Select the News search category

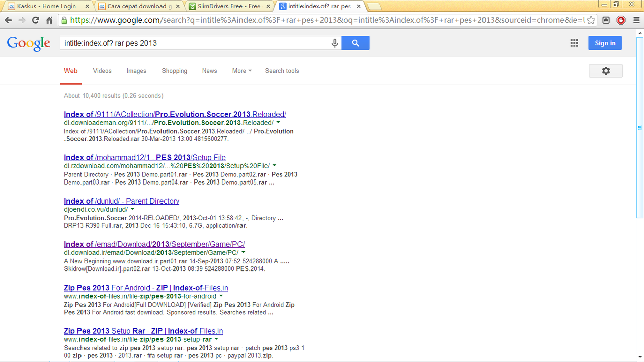(210, 71)
